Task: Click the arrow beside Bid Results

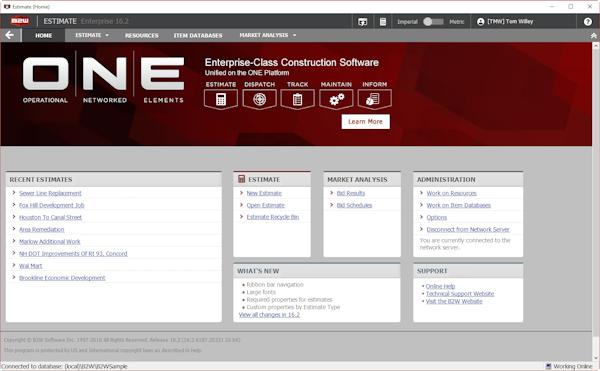Action: [331, 193]
